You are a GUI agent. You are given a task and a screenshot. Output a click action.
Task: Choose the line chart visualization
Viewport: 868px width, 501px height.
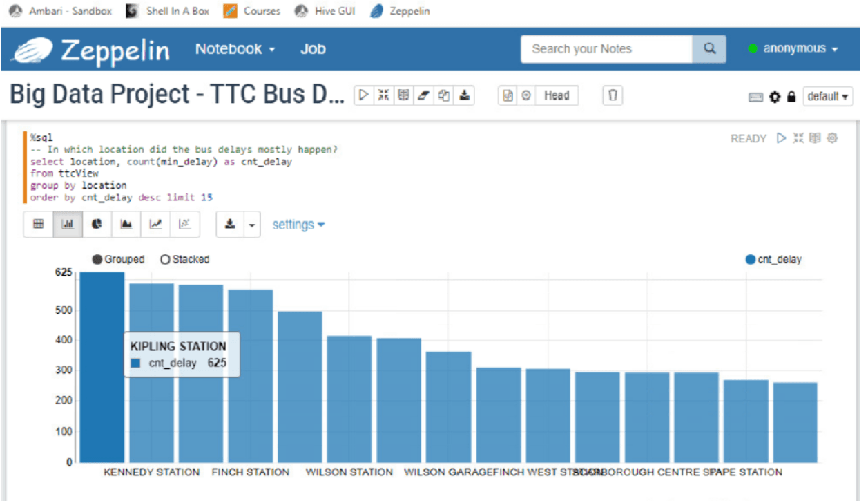(x=156, y=225)
